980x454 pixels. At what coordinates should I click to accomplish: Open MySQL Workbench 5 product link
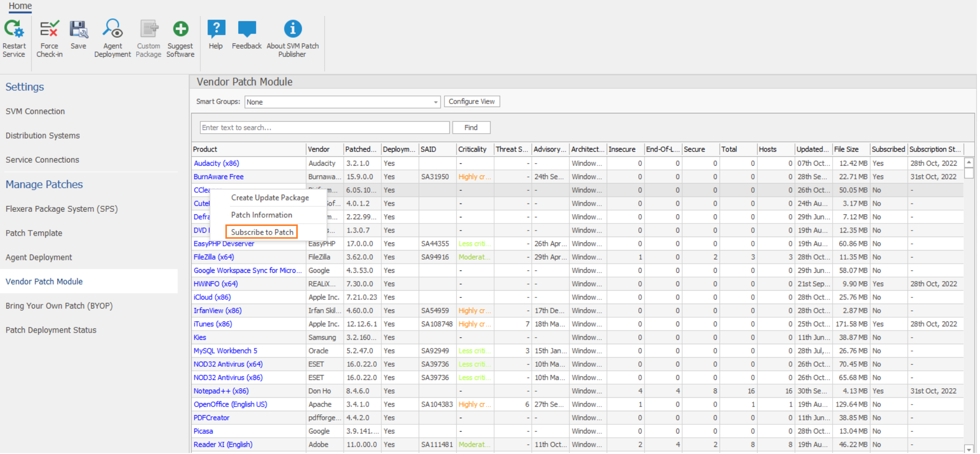pos(225,351)
